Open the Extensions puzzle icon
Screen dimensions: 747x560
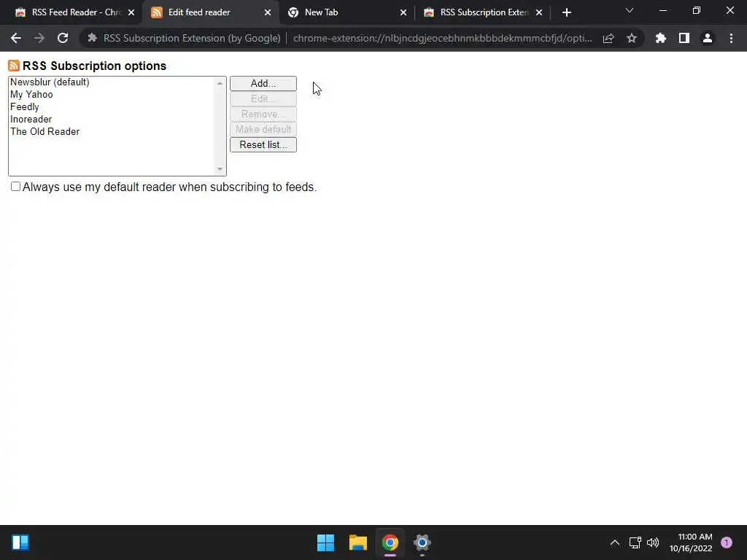[661, 38]
